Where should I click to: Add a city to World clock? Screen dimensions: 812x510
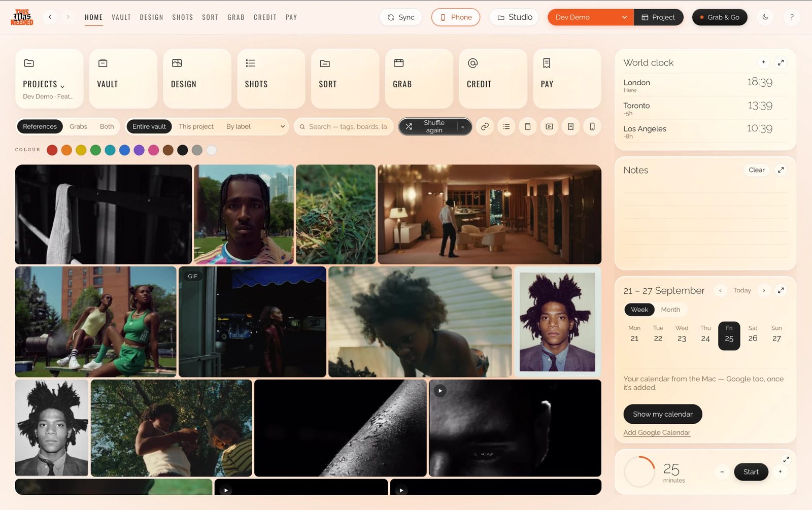[763, 62]
